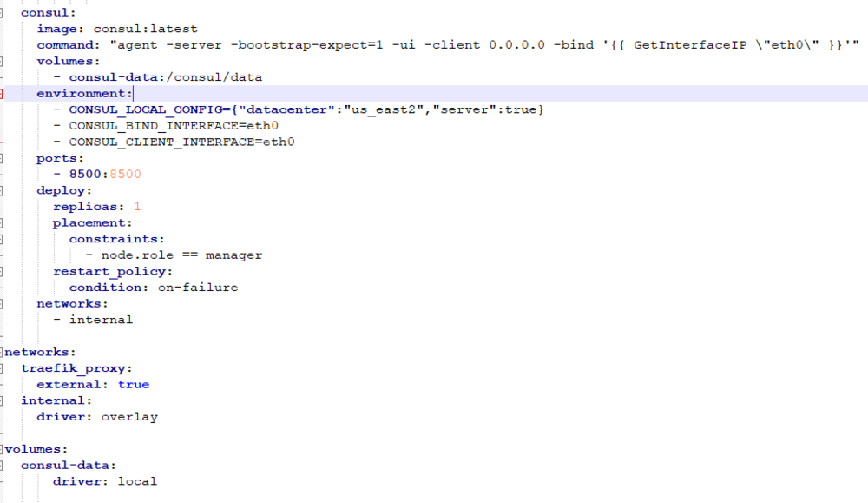Click the 'ports:' key
Image resolution: width=868 pixels, height=503 pixels.
61,158
